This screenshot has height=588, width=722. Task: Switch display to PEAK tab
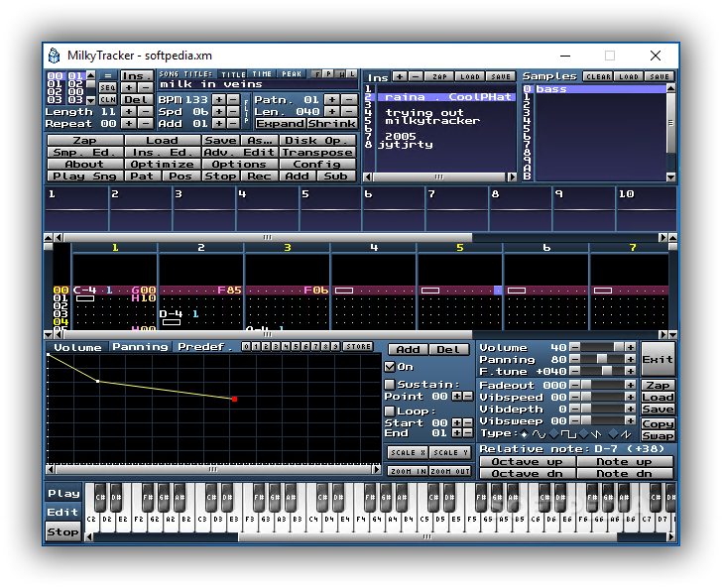tap(292, 73)
